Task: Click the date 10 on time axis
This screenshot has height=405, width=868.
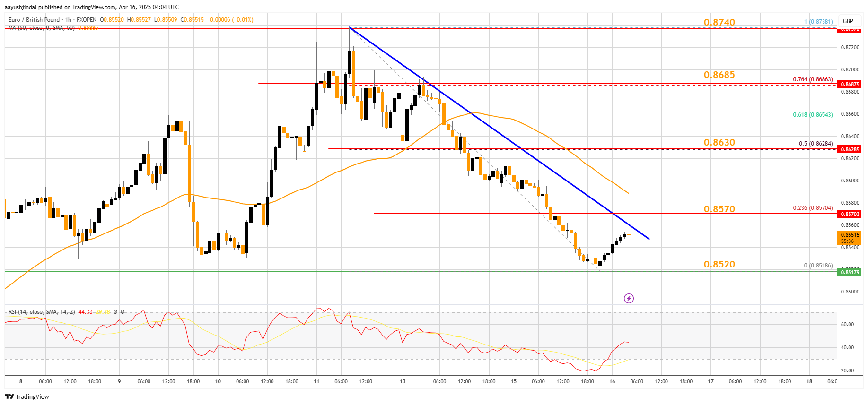Action: coord(218,381)
